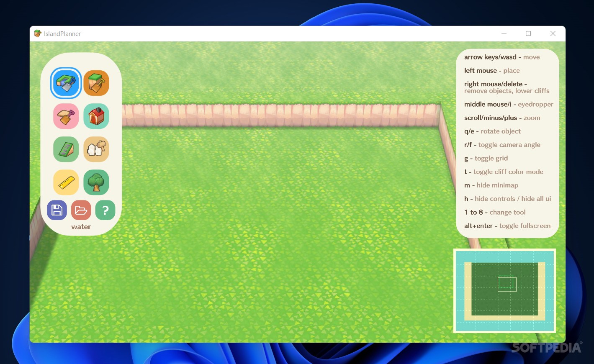
Task: Select the fence tool icon
Action: [96, 149]
